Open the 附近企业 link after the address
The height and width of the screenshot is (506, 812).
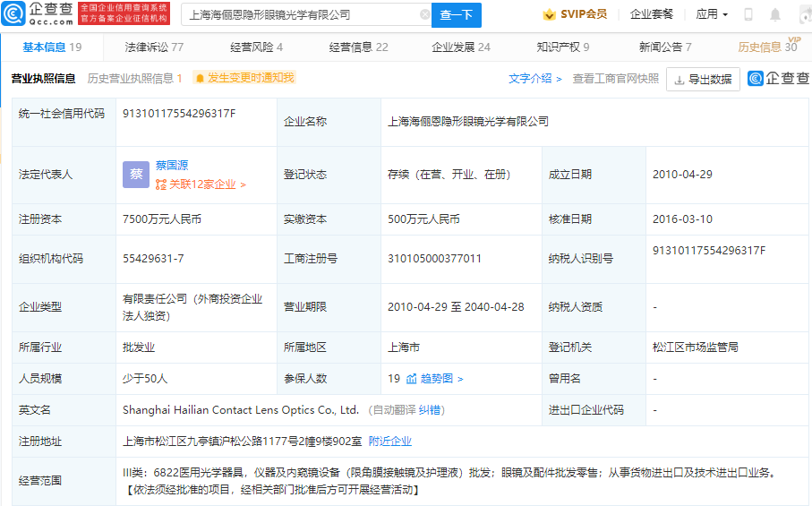point(390,442)
